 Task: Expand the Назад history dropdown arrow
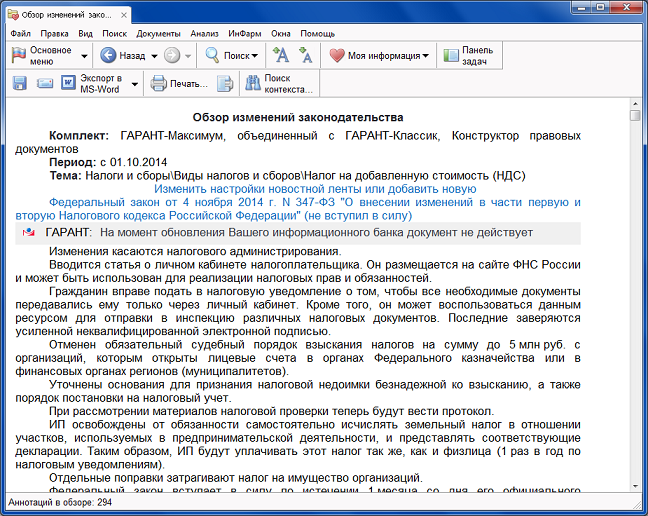coord(152,56)
